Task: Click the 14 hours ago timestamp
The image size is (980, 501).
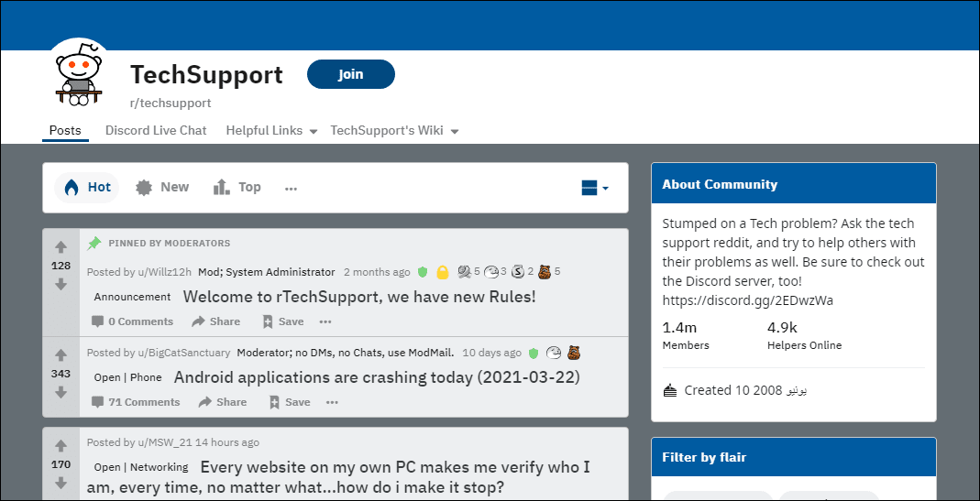Action: pyautogui.click(x=226, y=442)
